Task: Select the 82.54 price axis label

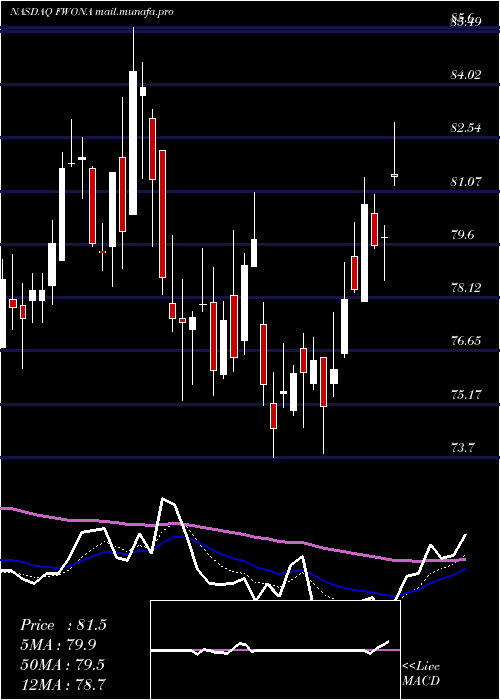Action: pos(466,128)
